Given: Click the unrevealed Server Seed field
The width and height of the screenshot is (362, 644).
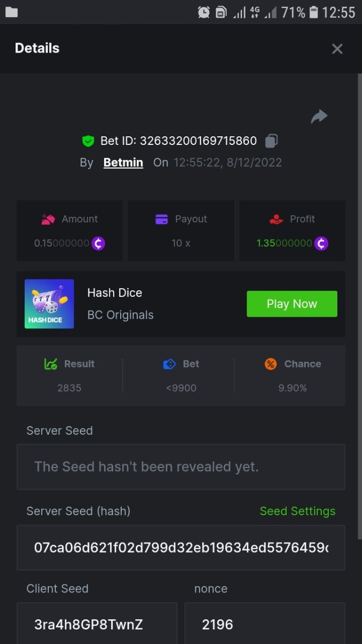Looking at the screenshot, I should tap(181, 467).
